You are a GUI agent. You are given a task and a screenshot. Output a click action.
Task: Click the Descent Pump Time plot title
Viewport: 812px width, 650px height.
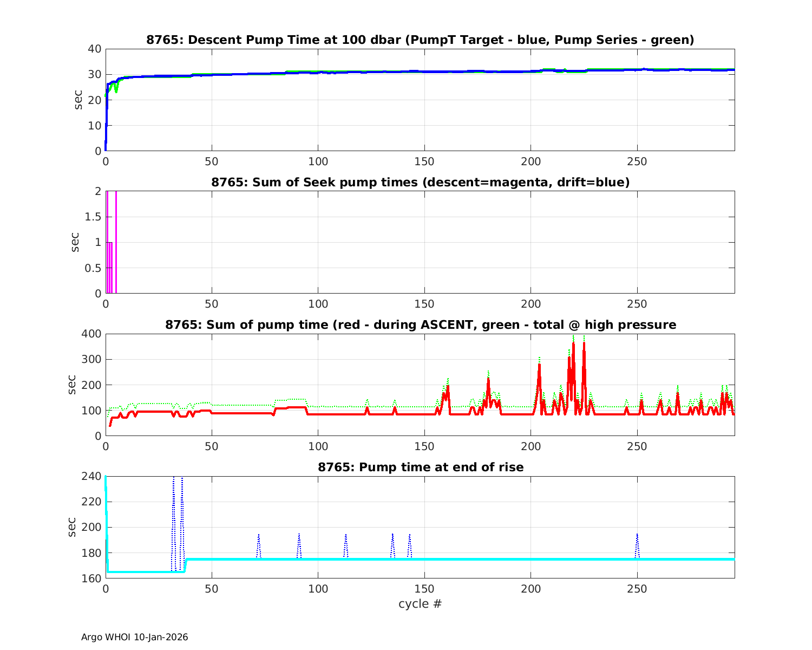(x=420, y=40)
